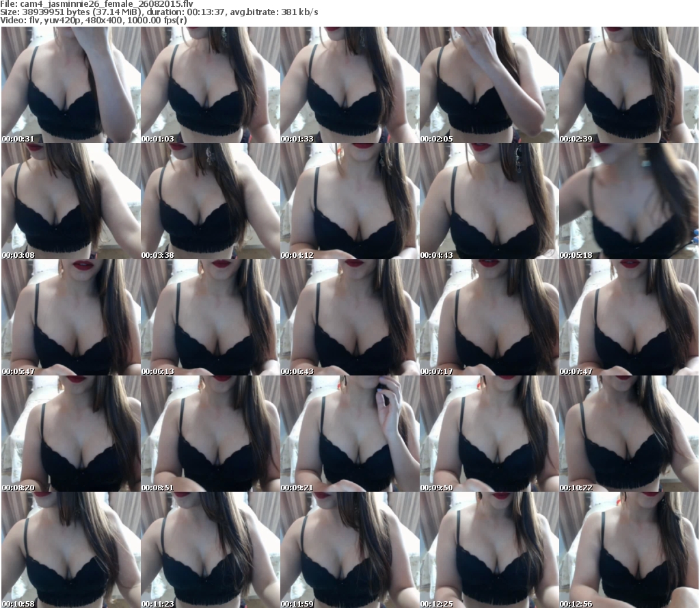
Task: Click the size and duration info line
Action: click(159, 12)
